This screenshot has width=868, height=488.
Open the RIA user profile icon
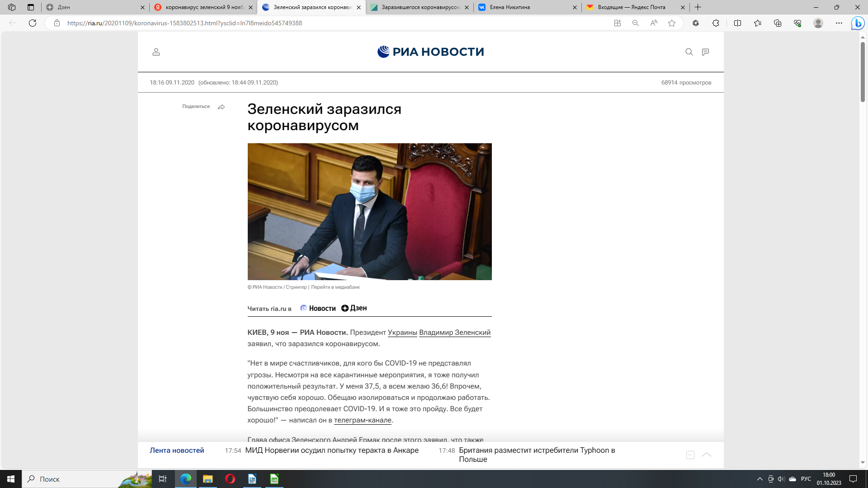point(156,52)
